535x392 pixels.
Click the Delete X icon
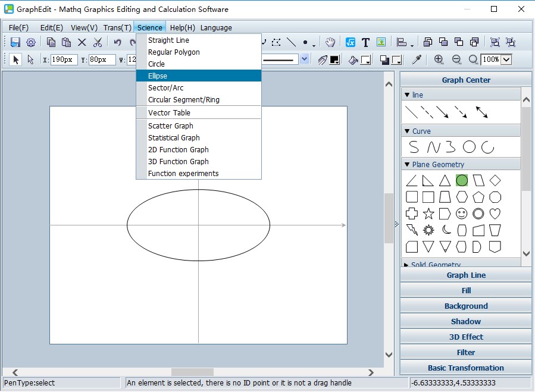tap(82, 42)
